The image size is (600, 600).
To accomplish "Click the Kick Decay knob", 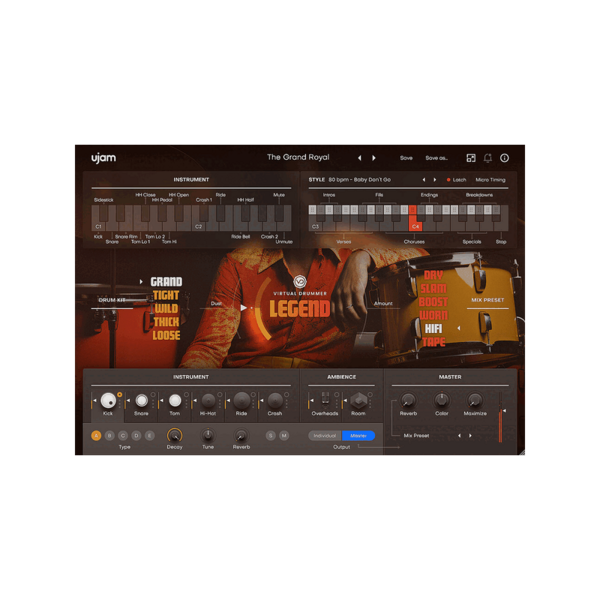I will pyautogui.click(x=174, y=435).
